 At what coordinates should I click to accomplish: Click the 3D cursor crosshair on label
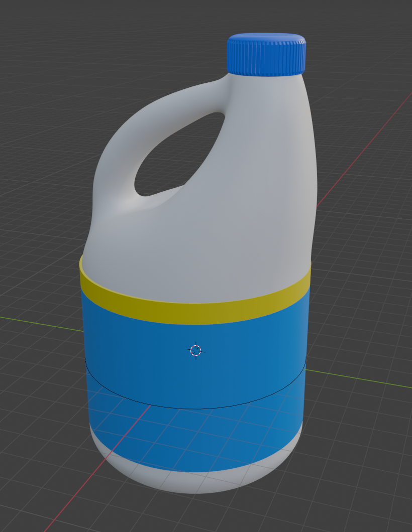coord(195,350)
